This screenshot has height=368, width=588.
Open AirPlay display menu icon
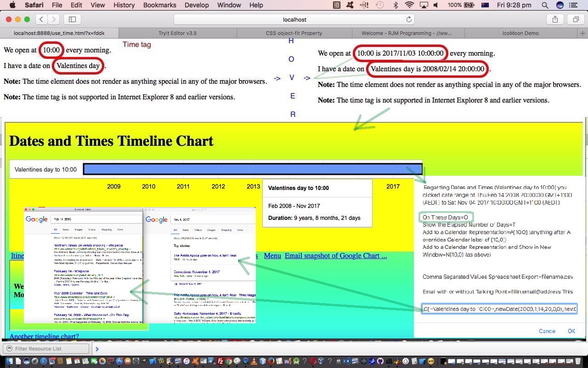[x=424, y=5]
